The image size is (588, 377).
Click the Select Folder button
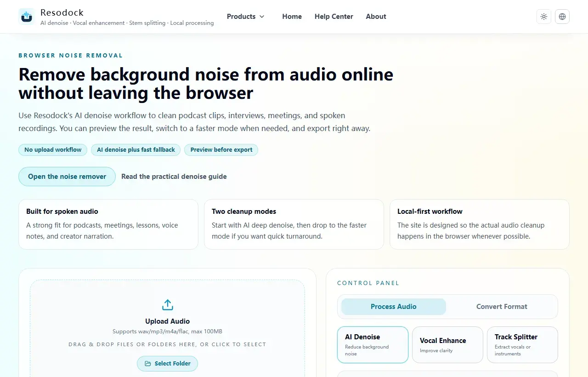point(167,364)
